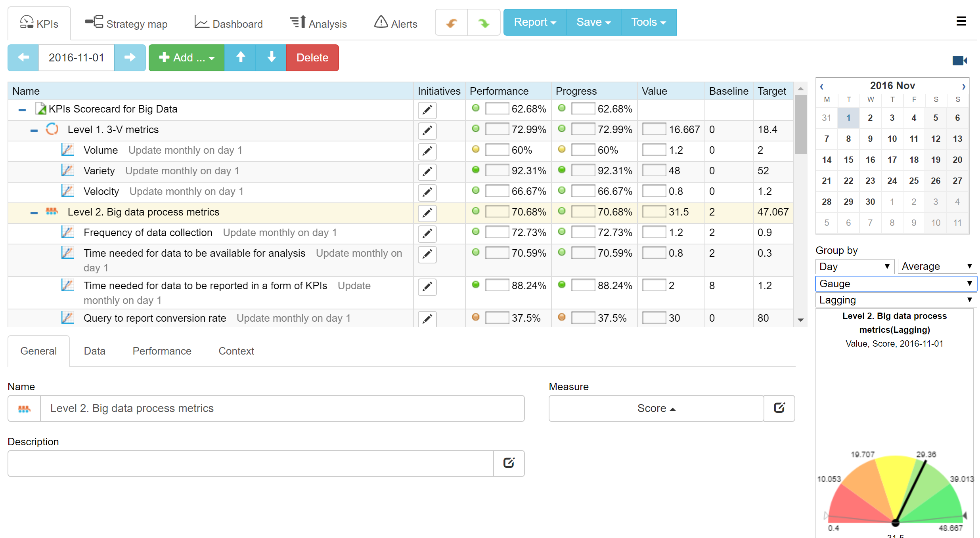Open the Data tab
Viewport: 980px width, 538px height.
point(94,351)
